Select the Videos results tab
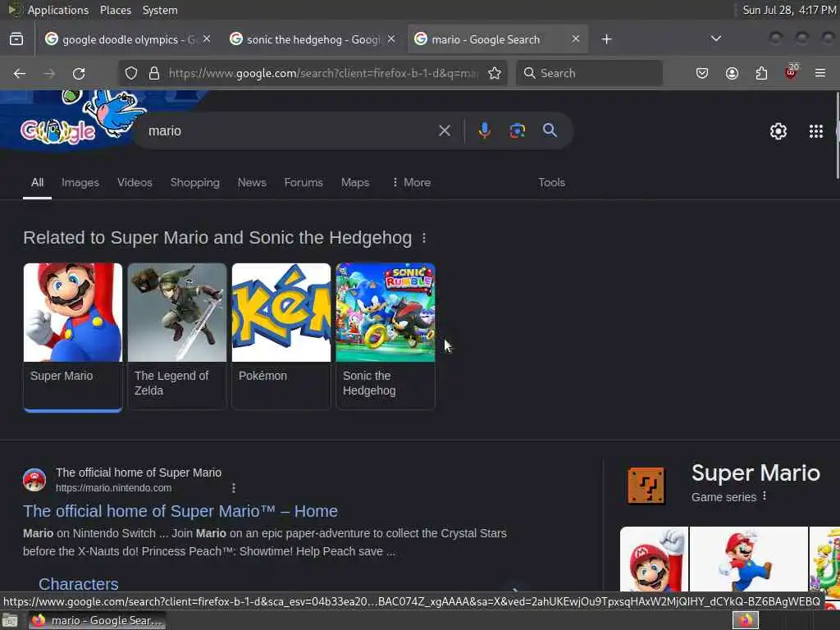 coord(135,183)
